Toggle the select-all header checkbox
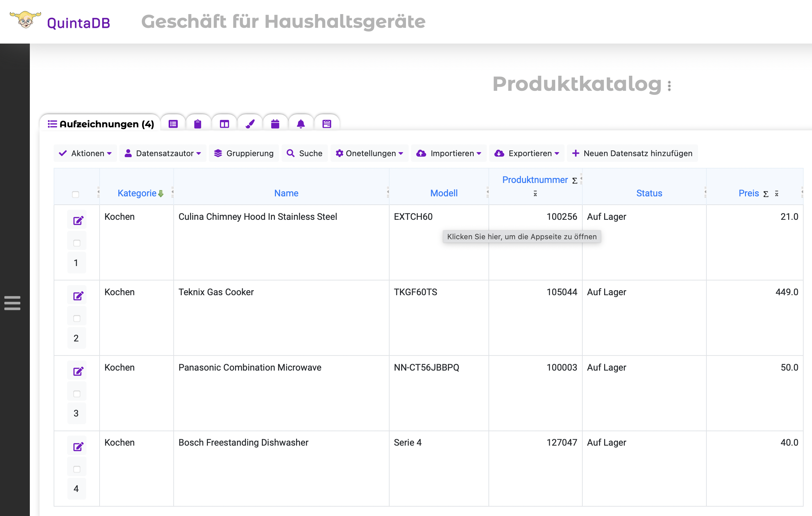The image size is (812, 516). (x=75, y=194)
